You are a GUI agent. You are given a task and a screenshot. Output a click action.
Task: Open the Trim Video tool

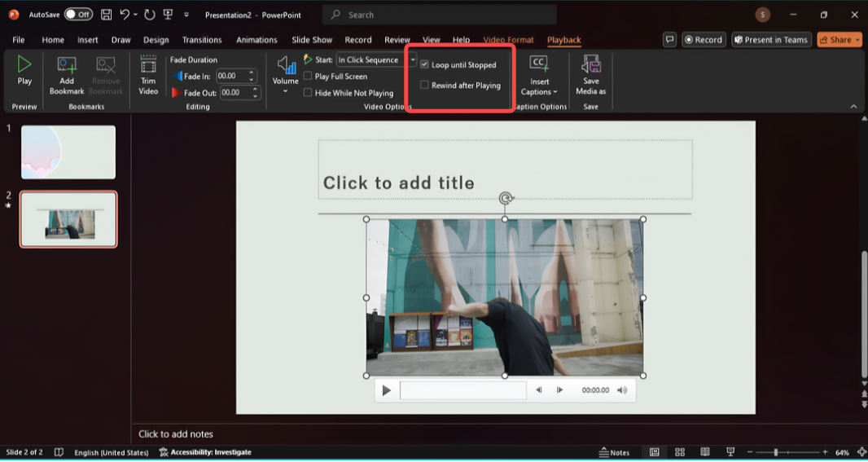pyautogui.click(x=148, y=75)
